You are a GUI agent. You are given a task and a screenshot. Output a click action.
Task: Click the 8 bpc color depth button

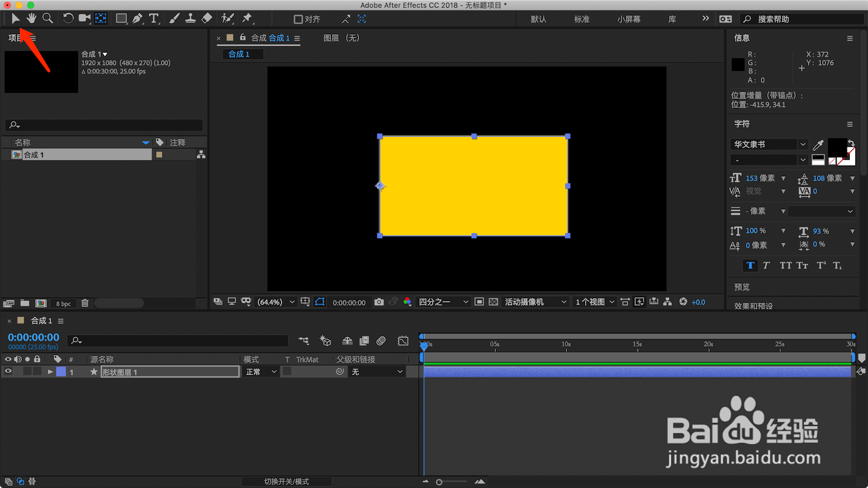tap(63, 303)
